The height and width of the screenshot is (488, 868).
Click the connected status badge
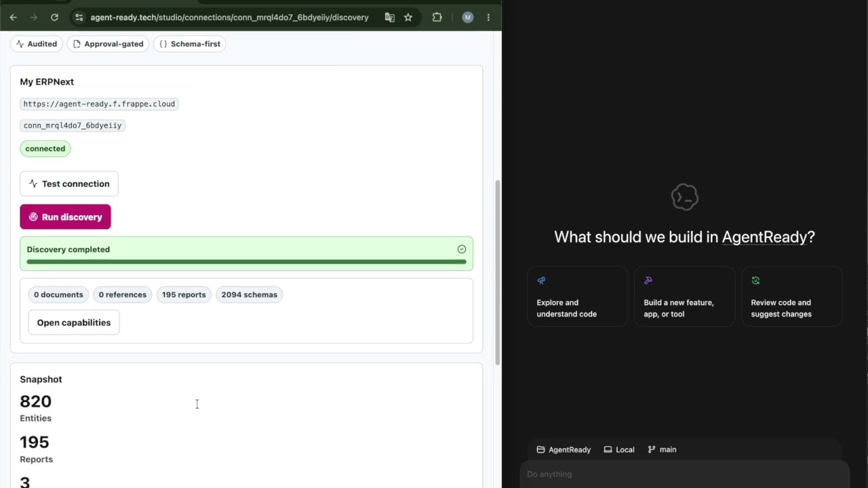(45, 149)
